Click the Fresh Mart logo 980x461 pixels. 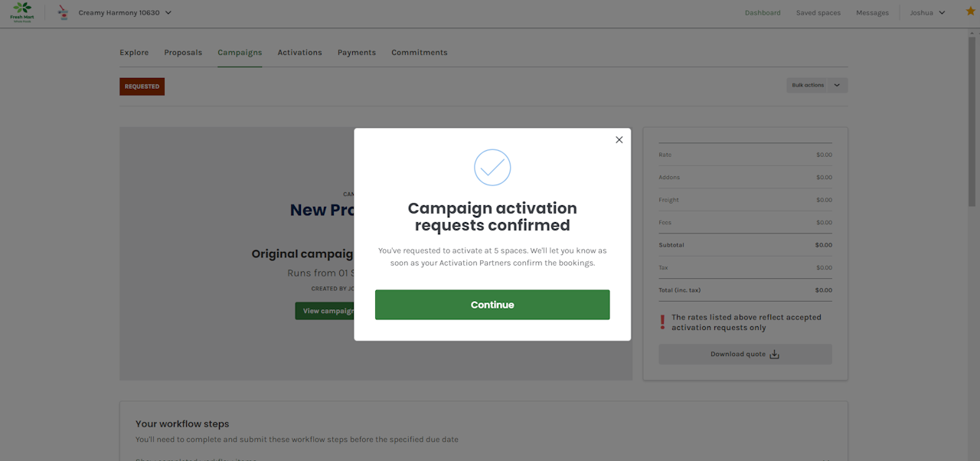(x=22, y=12)
